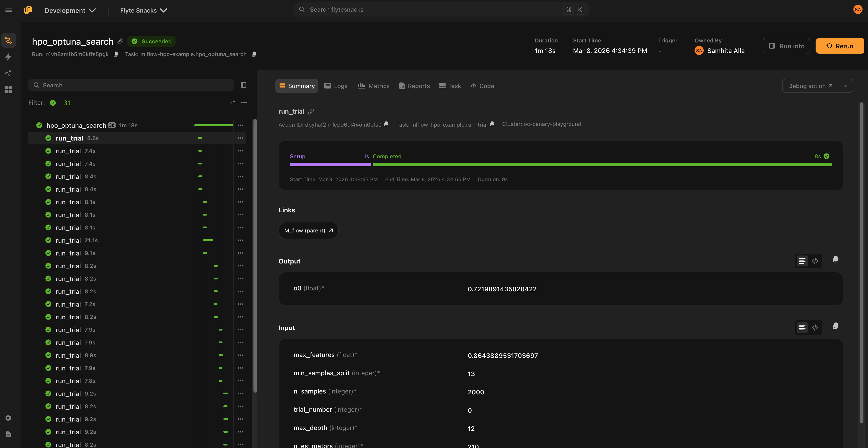Open the MLflow (parent) link
The image size is (868, 448).
tap(308, 231)
